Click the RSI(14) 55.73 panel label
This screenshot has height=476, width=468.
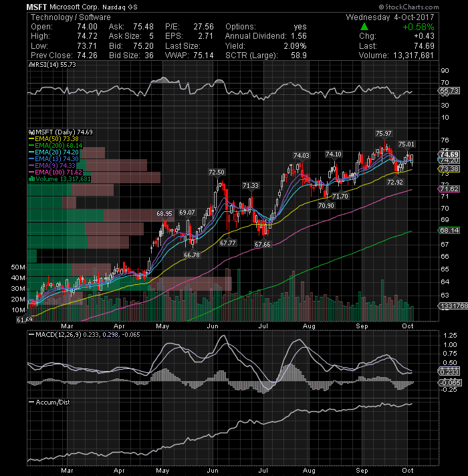tap(52, 65)
